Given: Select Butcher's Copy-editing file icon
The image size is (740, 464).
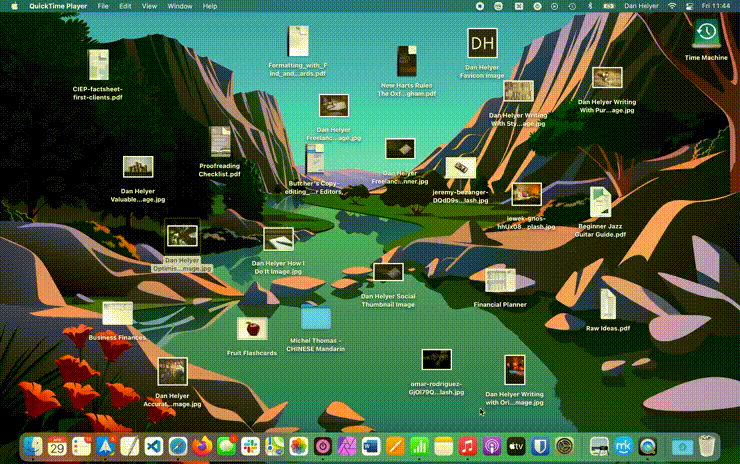Looking at the screenshot, I should 314,159.
